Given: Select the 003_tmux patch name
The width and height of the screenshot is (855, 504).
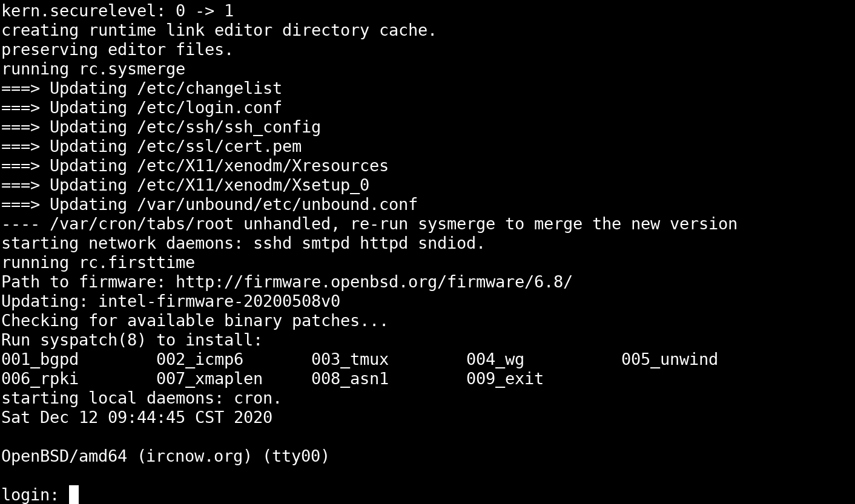Looking at the screenshot, I should pyautogui.click(x=350, y=359).
